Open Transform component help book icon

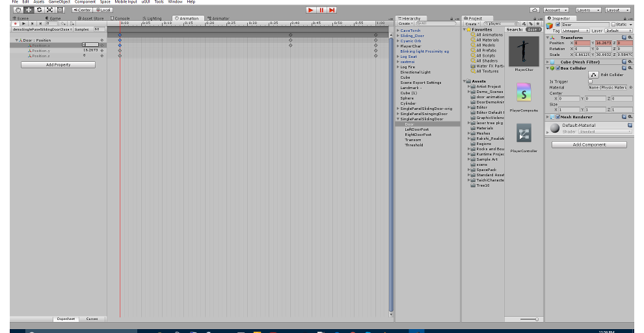click(624, 37)
